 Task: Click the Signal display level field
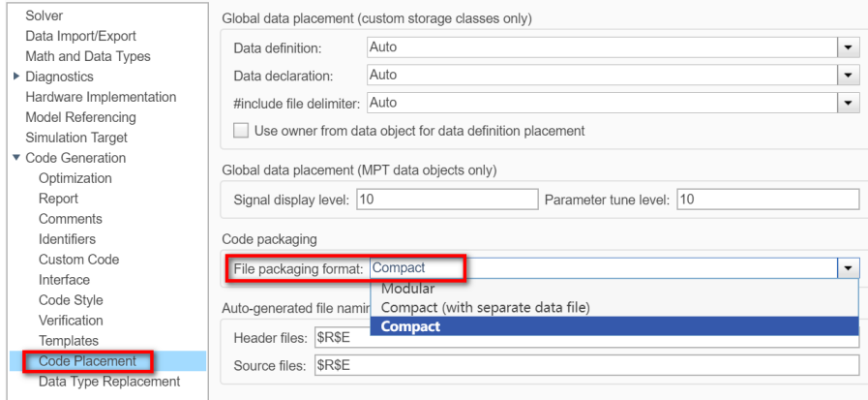tap(446, 200)
